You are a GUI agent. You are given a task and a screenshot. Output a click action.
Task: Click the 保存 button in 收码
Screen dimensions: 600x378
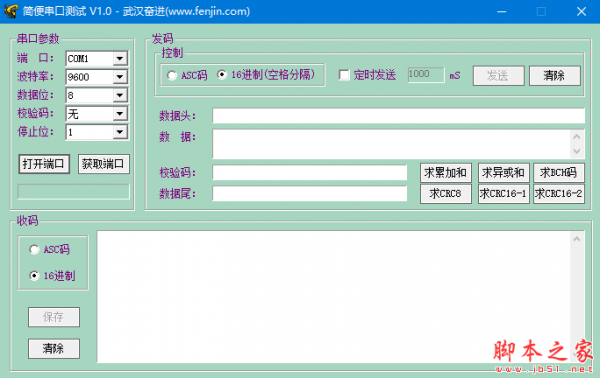tap(54, 317)
